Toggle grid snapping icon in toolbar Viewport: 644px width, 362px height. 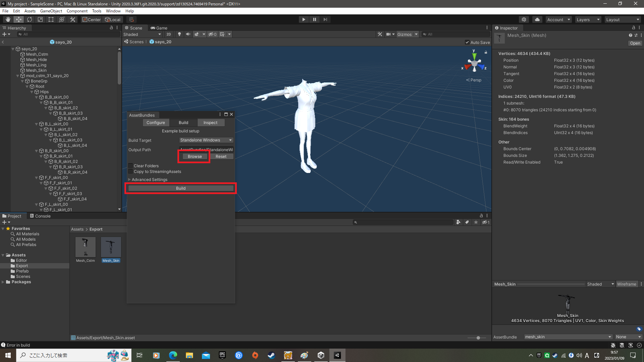click(131, 19)
